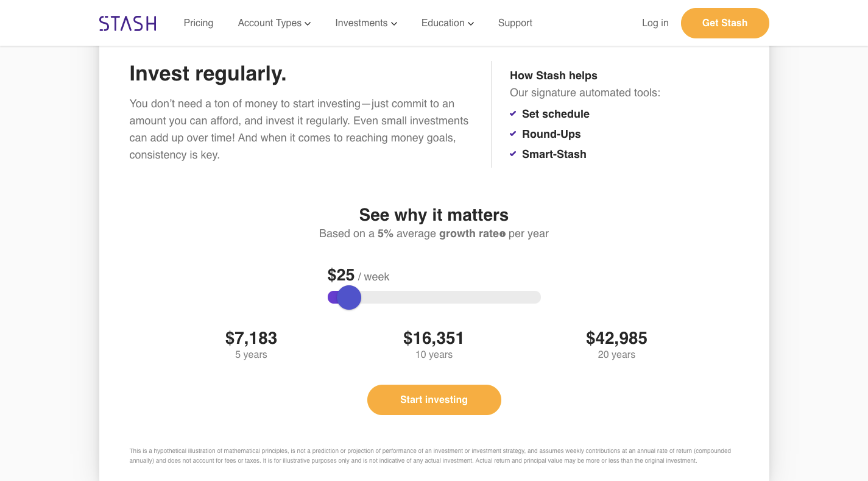This screenshot has width=868, height=481.
Task: Expand the Education menu chevron
Action: [471, 24]
